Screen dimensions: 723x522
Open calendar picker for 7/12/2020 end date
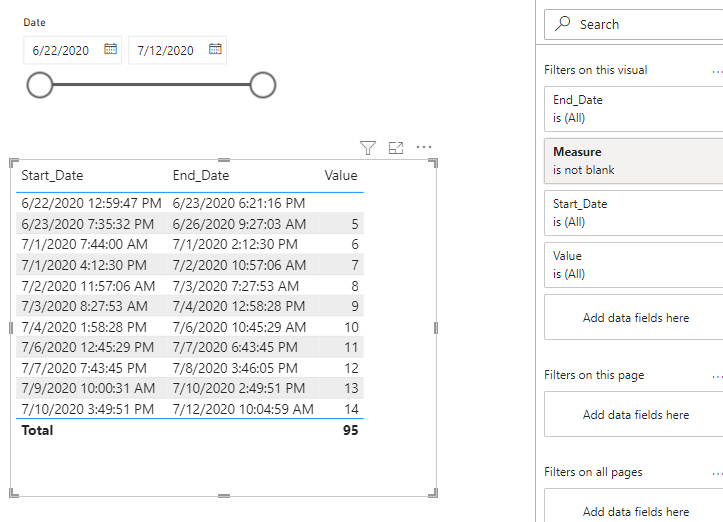(215, 49)
